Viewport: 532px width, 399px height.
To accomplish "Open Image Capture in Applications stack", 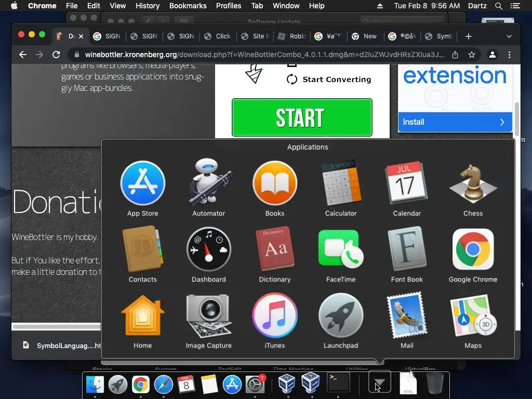I will (209, 315).
